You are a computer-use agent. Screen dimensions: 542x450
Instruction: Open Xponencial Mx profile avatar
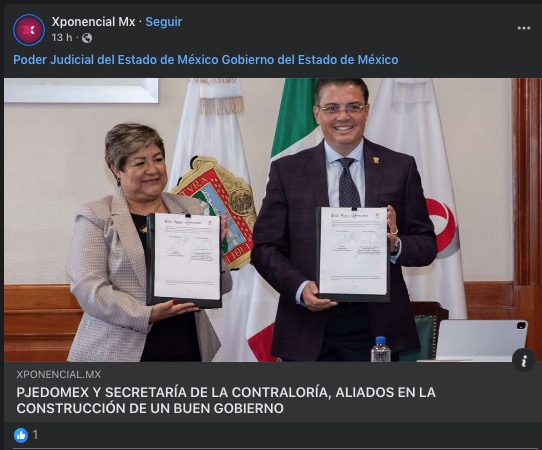[29, 30]
